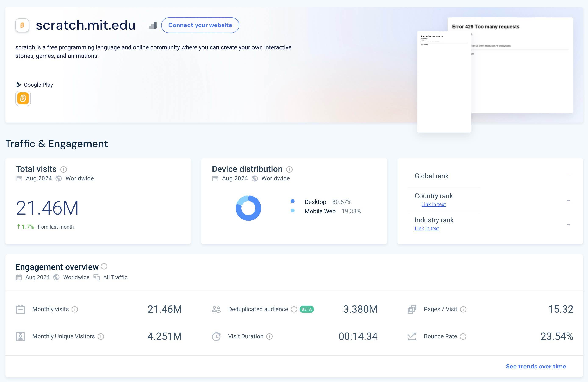Click the Monthly Unique Visitors person icon
This screenshot has height=382, width=588.
pyautogui.click(x=21, y=336)
